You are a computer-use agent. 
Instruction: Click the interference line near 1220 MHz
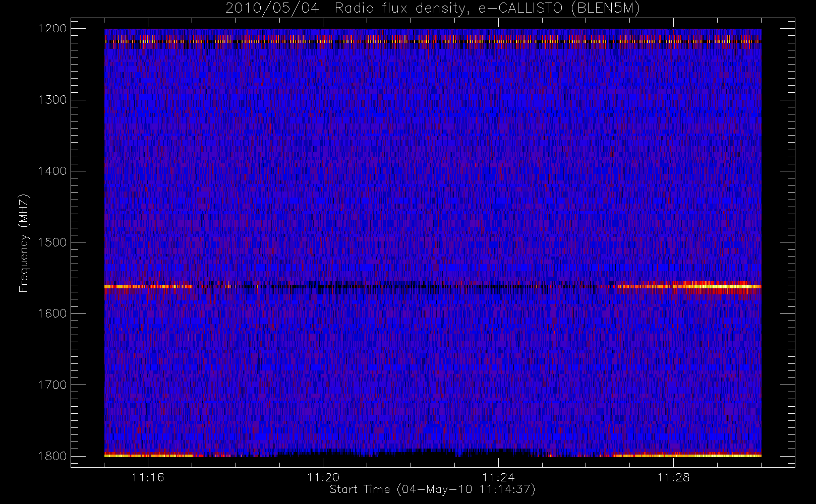(433, 41)
